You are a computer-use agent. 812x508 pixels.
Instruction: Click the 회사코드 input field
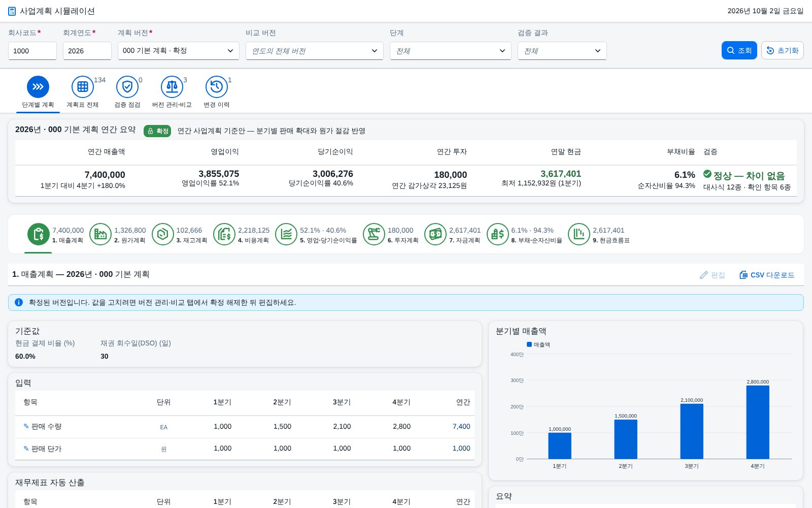[32, 51]
